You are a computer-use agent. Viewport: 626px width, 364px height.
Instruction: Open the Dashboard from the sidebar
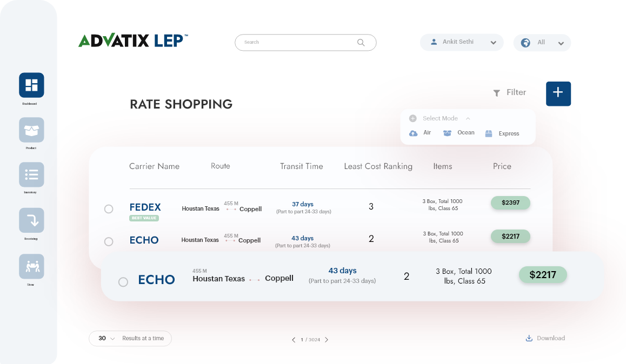[31, 85]
